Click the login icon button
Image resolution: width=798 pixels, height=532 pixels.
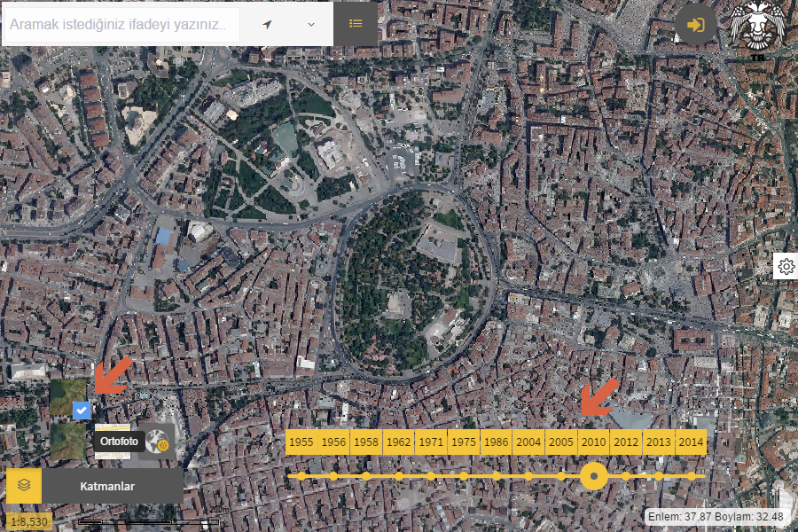click(696, 25)
